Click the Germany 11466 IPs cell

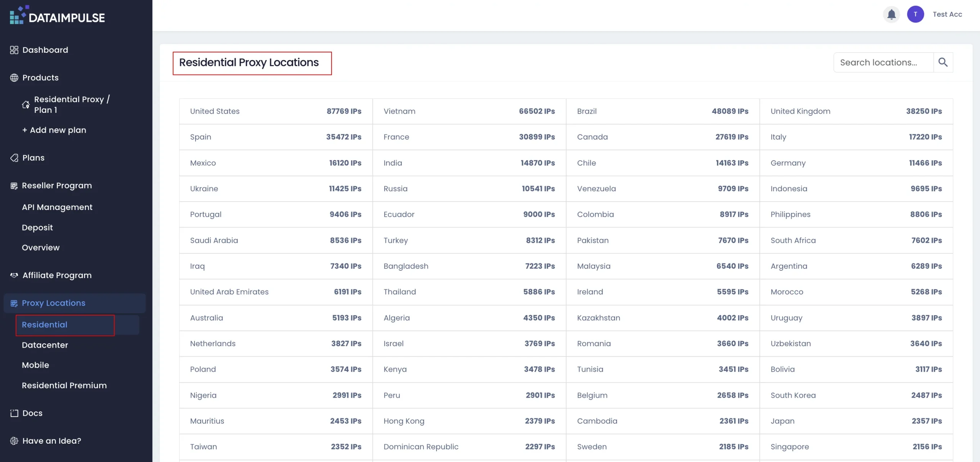click(856, 163)
